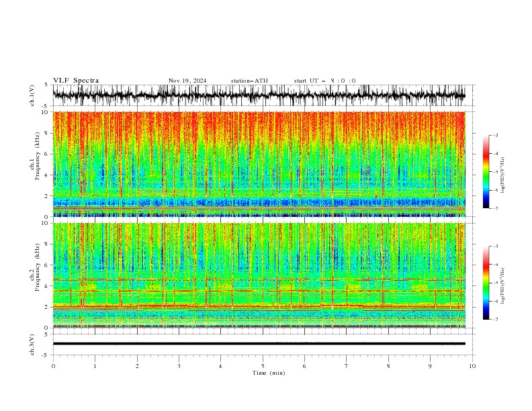
Task: Click the "start UT = 8 :0 :0" label
Action: click(x=324, y=81)
